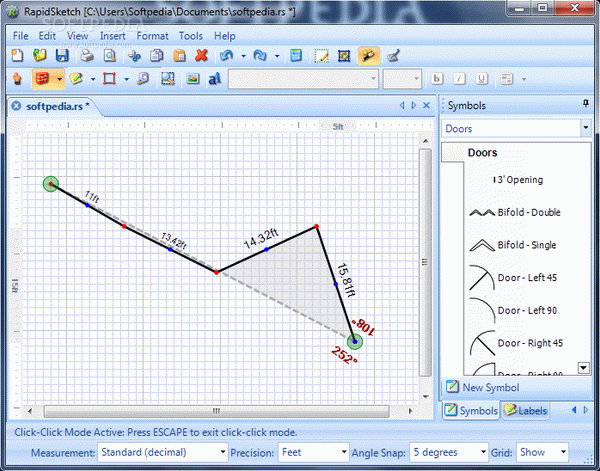The image size is (600, 471).
Task: Select the red brick wall tool
Action: tap(42, 79)
